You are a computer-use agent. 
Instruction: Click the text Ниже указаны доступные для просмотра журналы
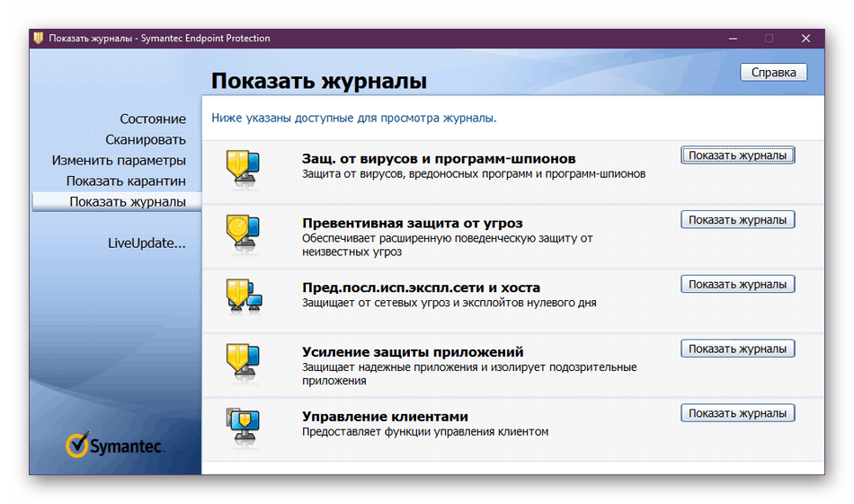coord(354,118)
